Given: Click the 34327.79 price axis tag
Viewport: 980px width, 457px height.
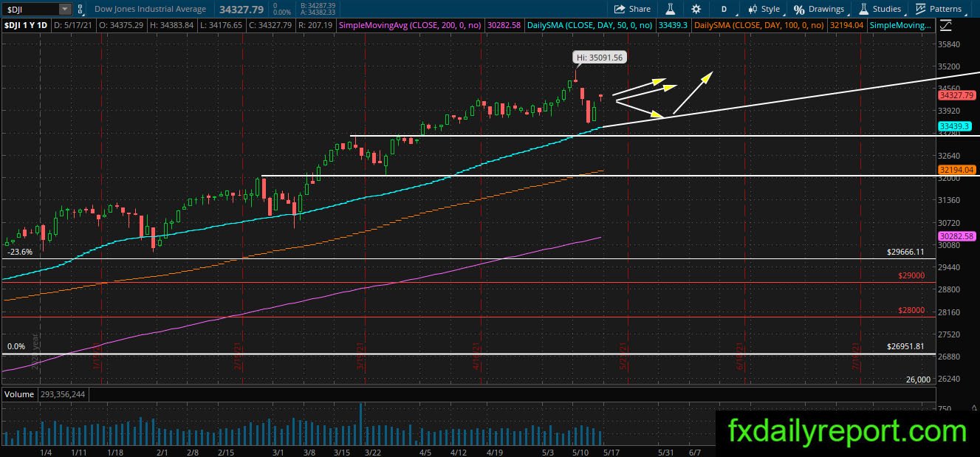Looking at the screenshot, I should click(x=956, y=95).
